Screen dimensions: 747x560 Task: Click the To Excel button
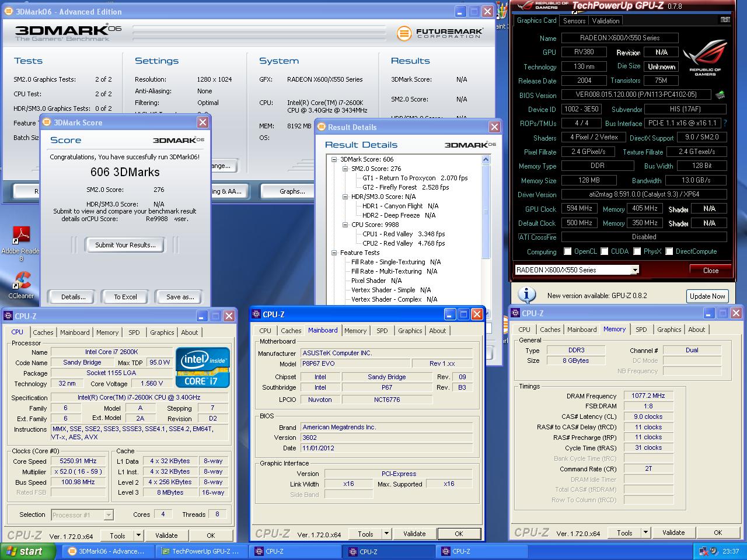[x=125, y=297]
